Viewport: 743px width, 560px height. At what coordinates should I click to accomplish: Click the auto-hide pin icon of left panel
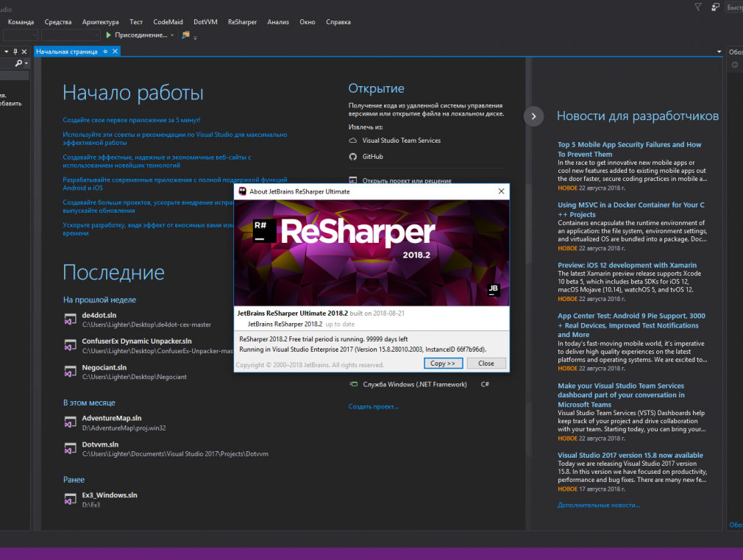(x=15, y=52)
